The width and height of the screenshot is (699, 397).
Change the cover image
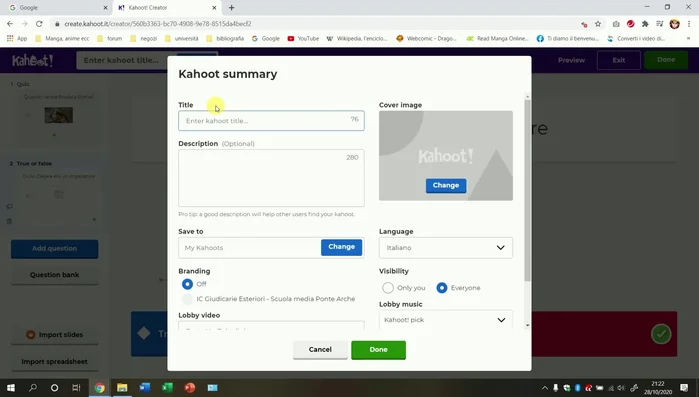pyautogui.click(x=446, y=185)
